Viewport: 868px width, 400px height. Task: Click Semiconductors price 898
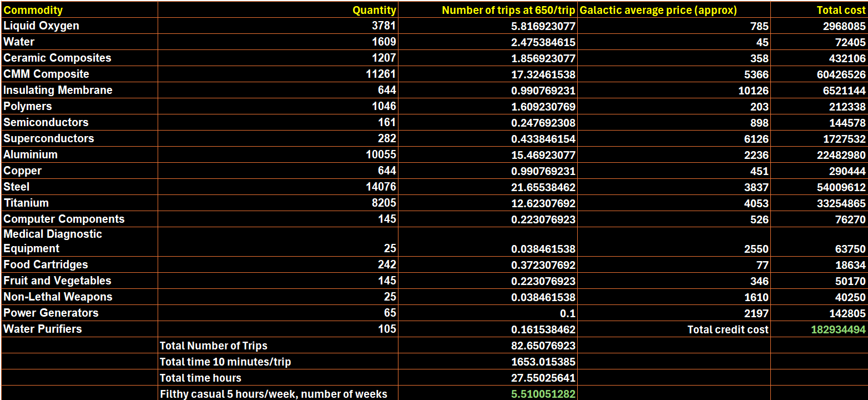pyautogui.click(x=674, y=122)
